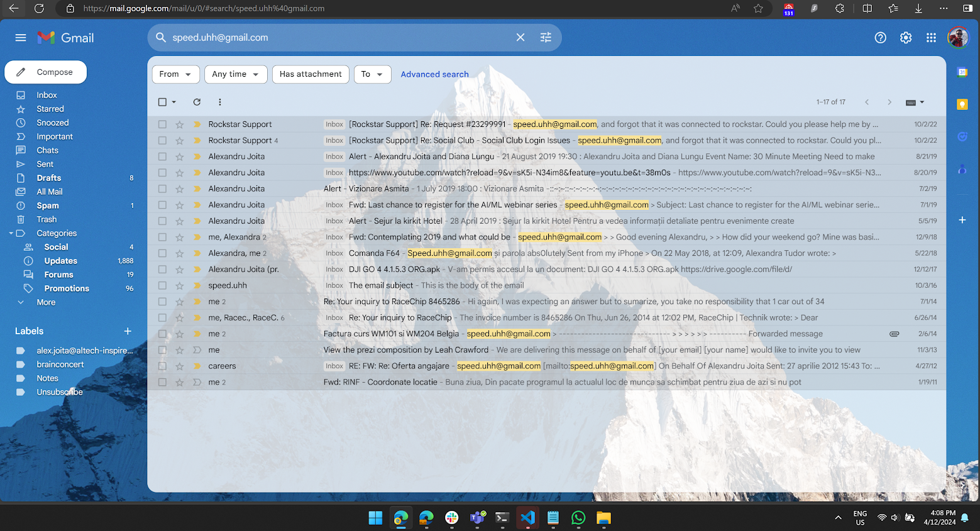Open the Promotions category
Image resolution: width=980 pixels, height=531 pixels.
[x=67, y=288]
